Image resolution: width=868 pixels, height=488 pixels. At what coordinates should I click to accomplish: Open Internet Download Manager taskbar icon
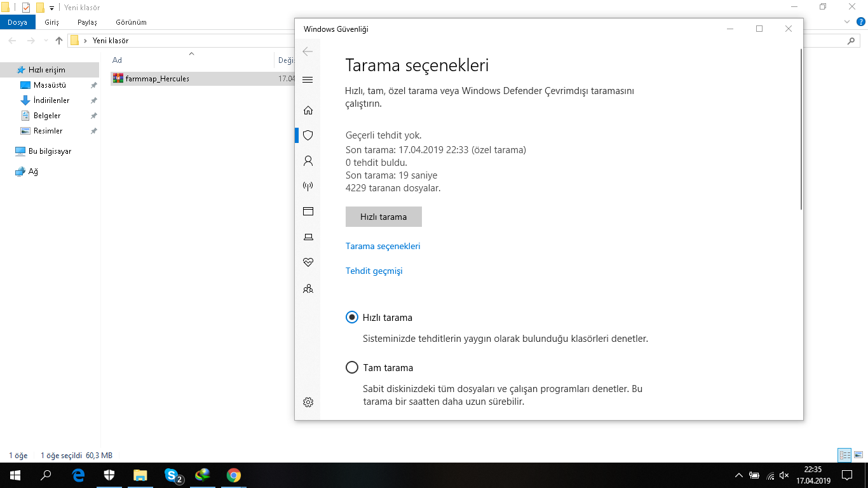click(203, 475)
